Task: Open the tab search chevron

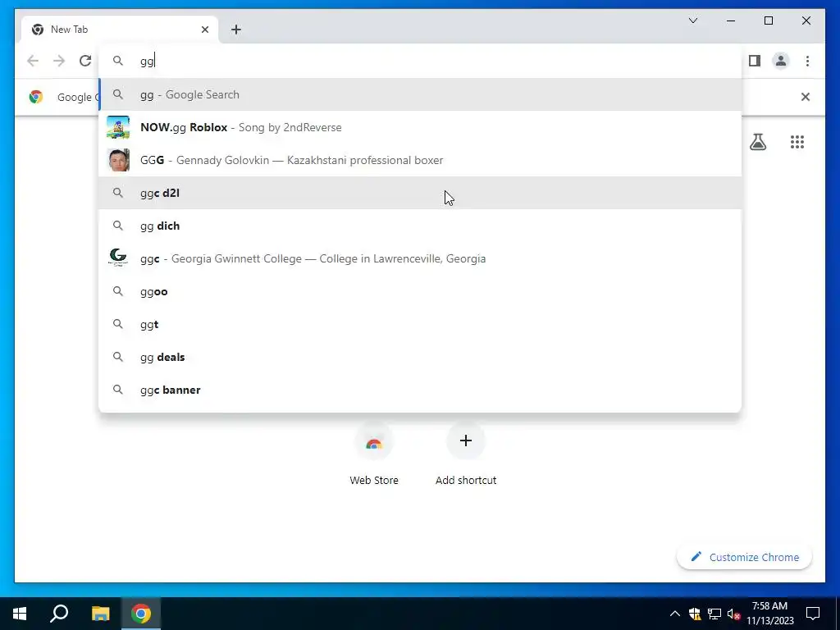Action: tap(692, 21)
